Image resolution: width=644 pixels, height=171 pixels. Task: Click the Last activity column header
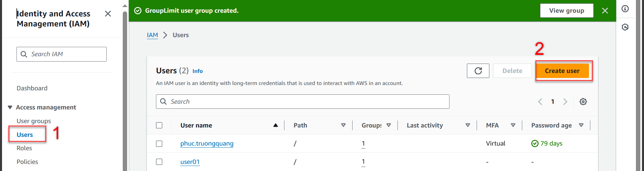[425, 125]
